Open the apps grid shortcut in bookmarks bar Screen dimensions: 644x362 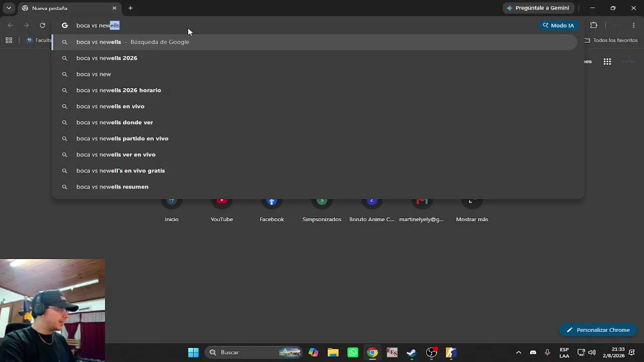point(9,40)
